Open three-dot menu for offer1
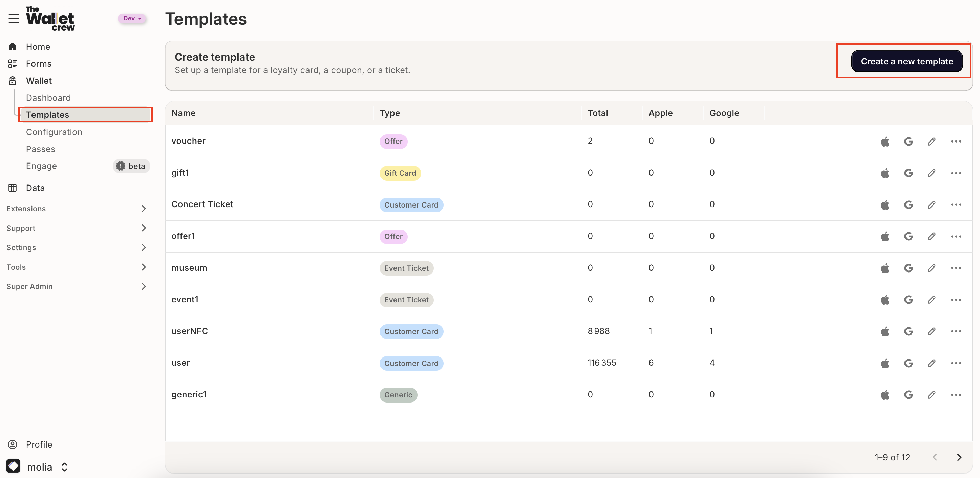This screenshot has width=980, height=478. (956, 237)
